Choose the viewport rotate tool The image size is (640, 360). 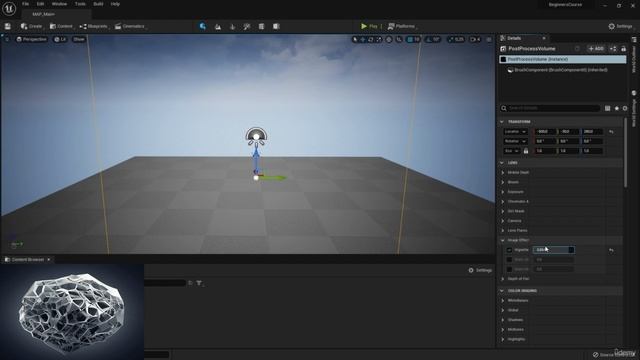[x=371, y=40]
